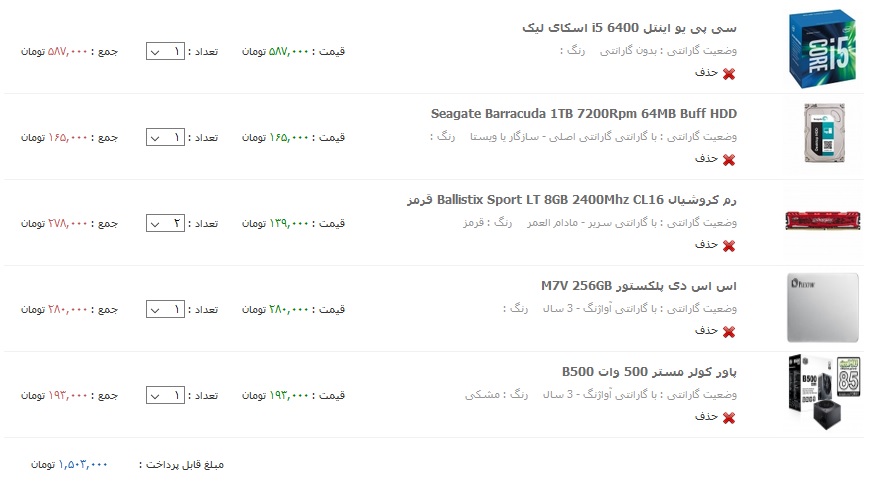This screenshot has width=873, height=503.
Task: Open quantity dropdown for Cooler Master power
Action: click(165, 395)
